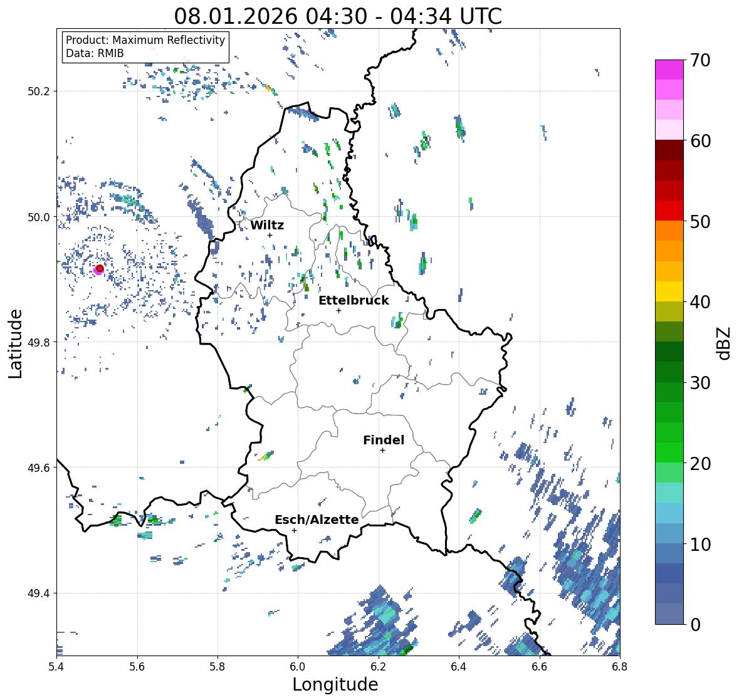
Task: Click the longitude tick label 6.2
Action: coord(379,667)
